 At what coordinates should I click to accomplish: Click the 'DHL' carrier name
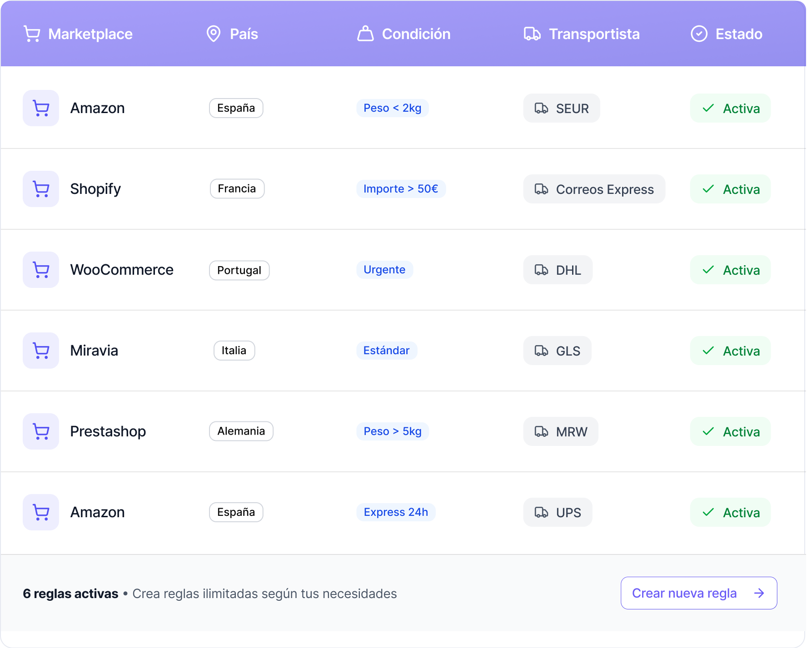(568, 270)
